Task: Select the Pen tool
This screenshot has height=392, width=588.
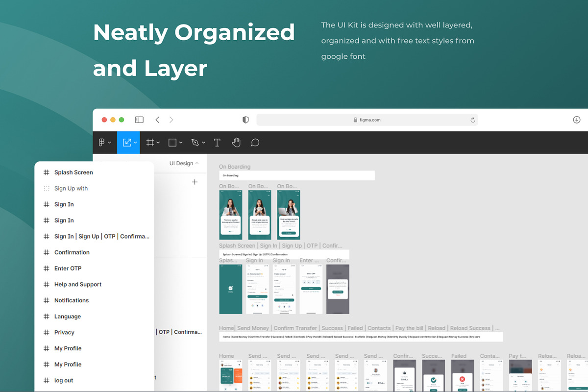Action: click(x=195, y=143)
